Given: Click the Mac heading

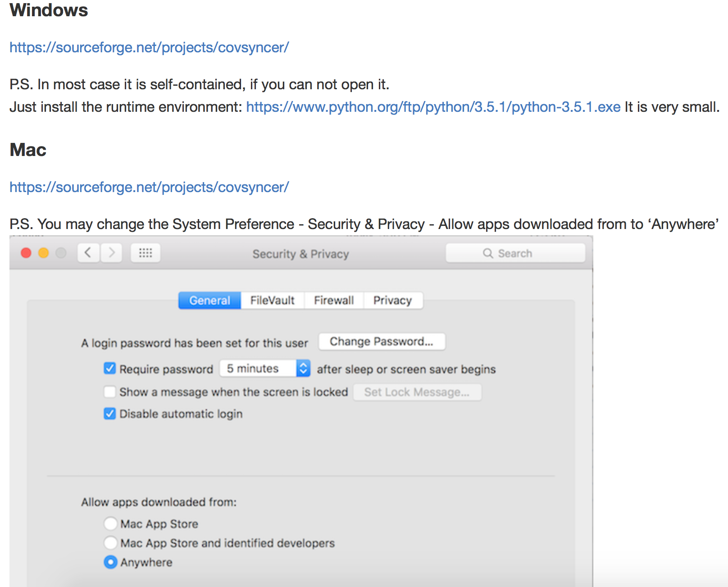Looking at the screenshot, I should pos(28,150).
